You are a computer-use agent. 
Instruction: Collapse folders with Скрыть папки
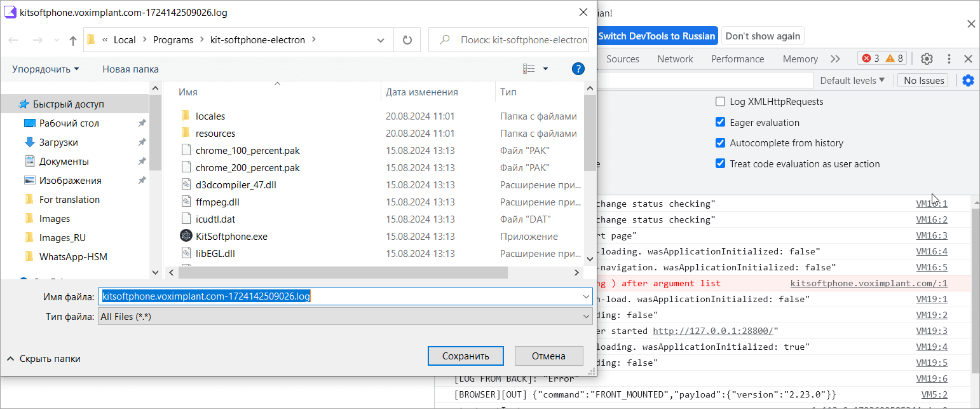[x=44, y=359]
